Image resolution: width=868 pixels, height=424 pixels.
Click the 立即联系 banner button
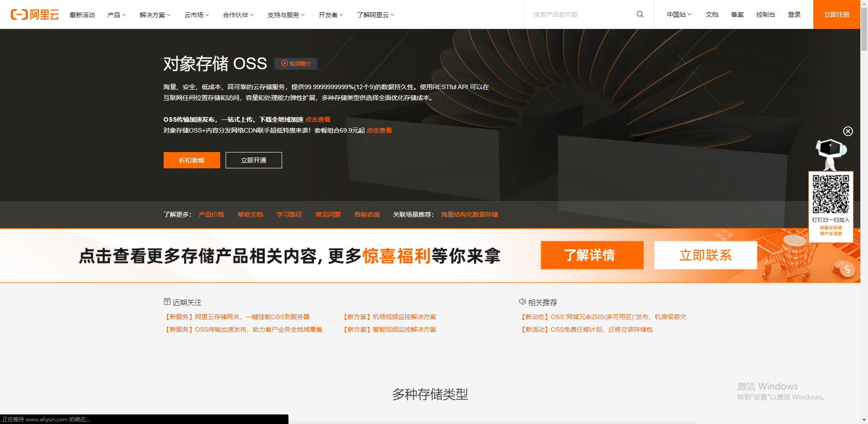[x=706, y=255]
